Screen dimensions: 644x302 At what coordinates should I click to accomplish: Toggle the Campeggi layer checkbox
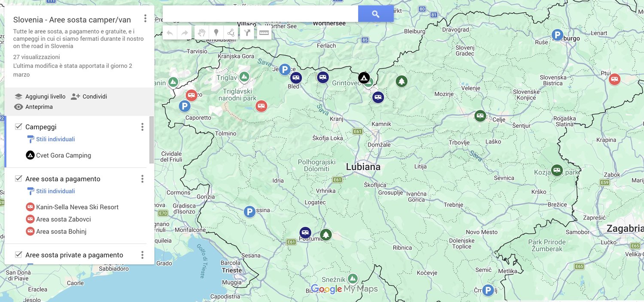pos(18,127)
